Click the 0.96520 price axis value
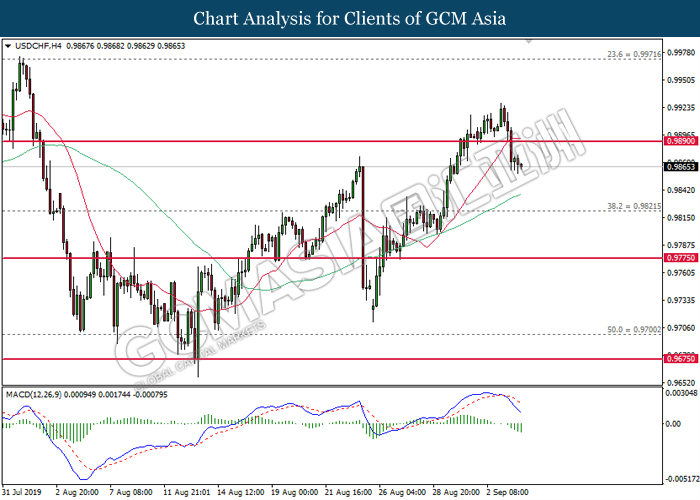 [681, 383]
